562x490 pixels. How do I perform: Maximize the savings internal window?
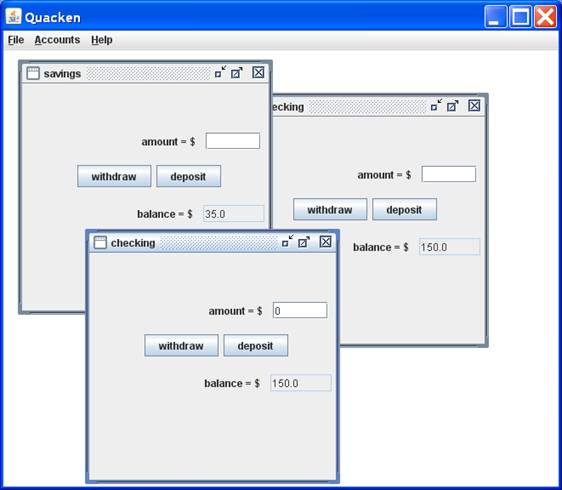pyautogui.click(x=237, y=73)
